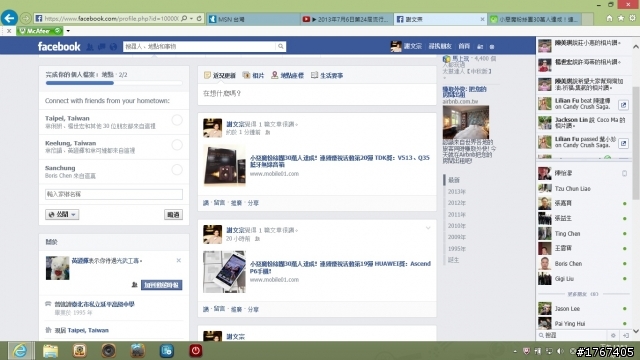Viewport: 640px width, 360px height.
Task: Click the HUAWEI phone post thumbnail
Action: coord(224,272)
